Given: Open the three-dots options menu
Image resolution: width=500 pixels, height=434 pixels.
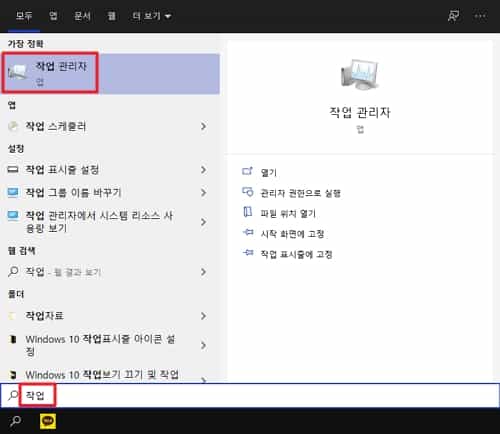Looking at the screenshot, I should coord(480,16).
